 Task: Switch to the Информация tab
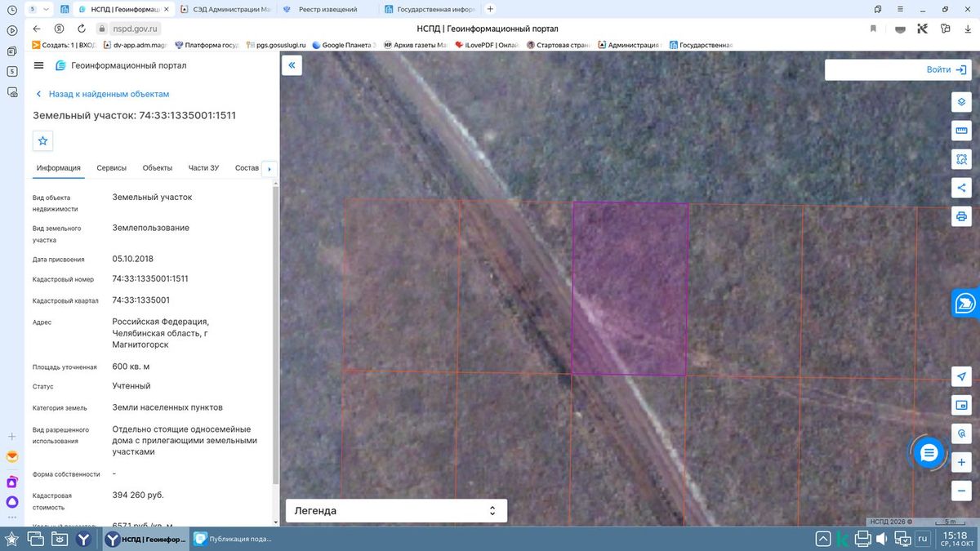58,168
